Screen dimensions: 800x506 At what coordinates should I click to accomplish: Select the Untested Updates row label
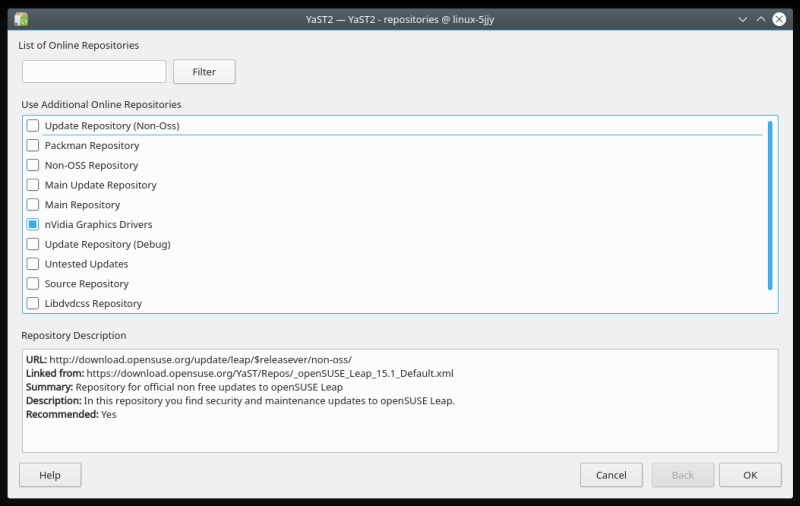click(86, 264)
